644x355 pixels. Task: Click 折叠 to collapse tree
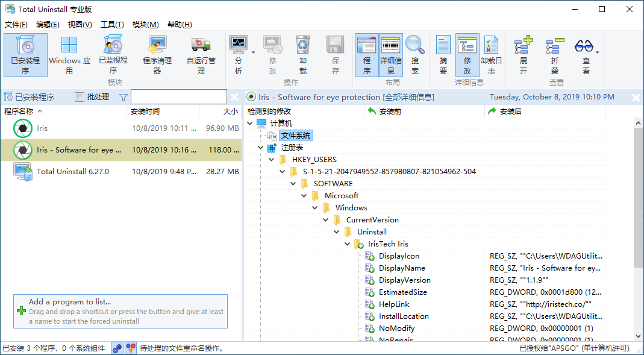point(554,55)
